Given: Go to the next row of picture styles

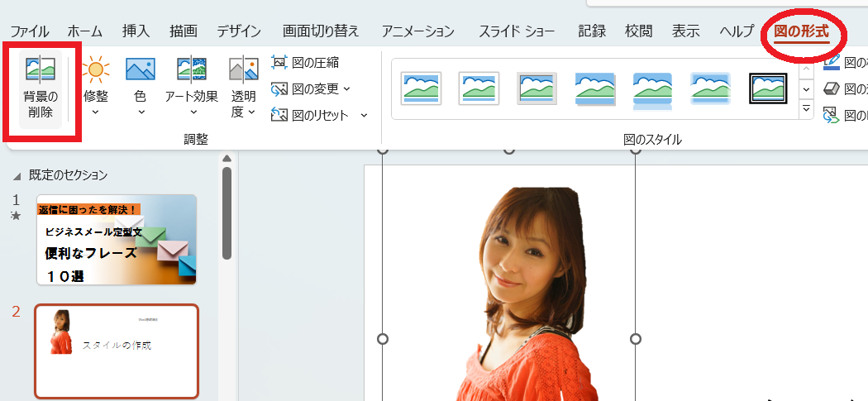Looking at the screenshot, I should point(806,88).
